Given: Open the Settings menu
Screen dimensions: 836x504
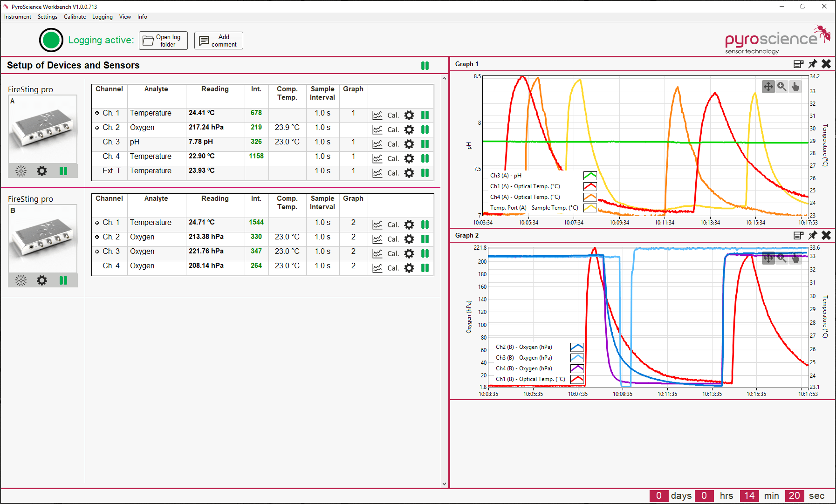Looking at the screenshot, I should tap(48, 17).
